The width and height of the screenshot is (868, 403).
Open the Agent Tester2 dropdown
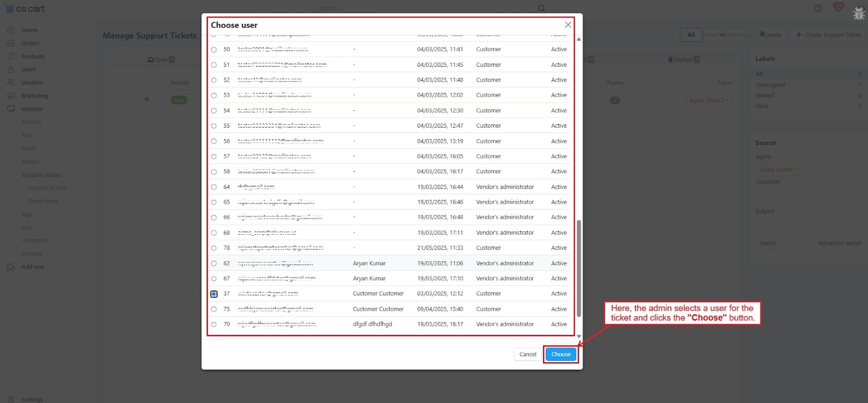(x=709, y=100)
